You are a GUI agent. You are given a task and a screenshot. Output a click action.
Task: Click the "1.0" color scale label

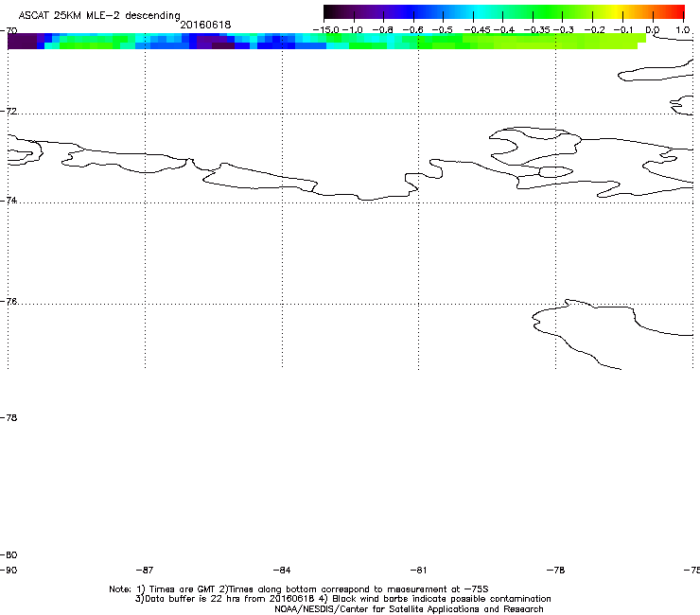tap(682, 30)
